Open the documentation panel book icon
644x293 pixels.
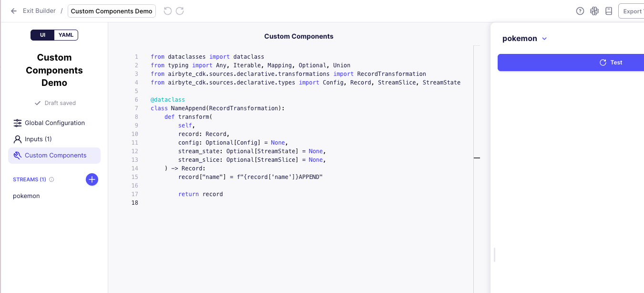coord(608,10)
